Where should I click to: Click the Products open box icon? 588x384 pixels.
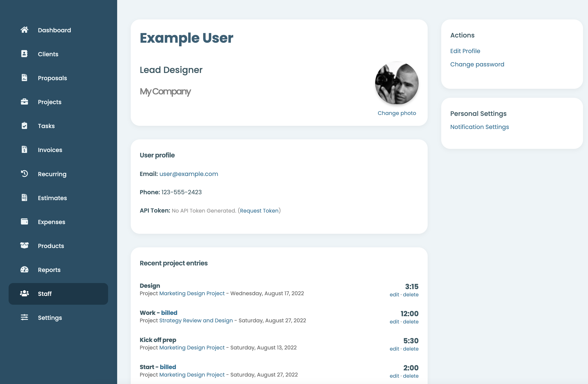[24, 246]
